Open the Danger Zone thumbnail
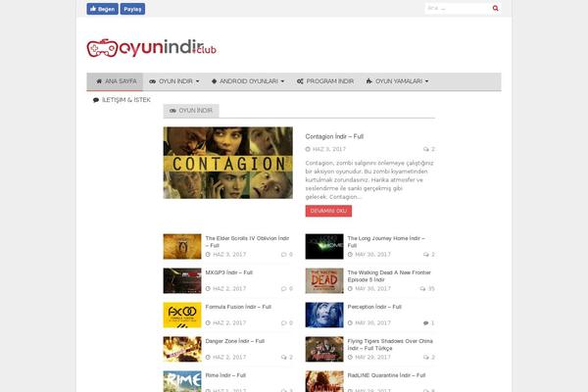 [182, 349]
